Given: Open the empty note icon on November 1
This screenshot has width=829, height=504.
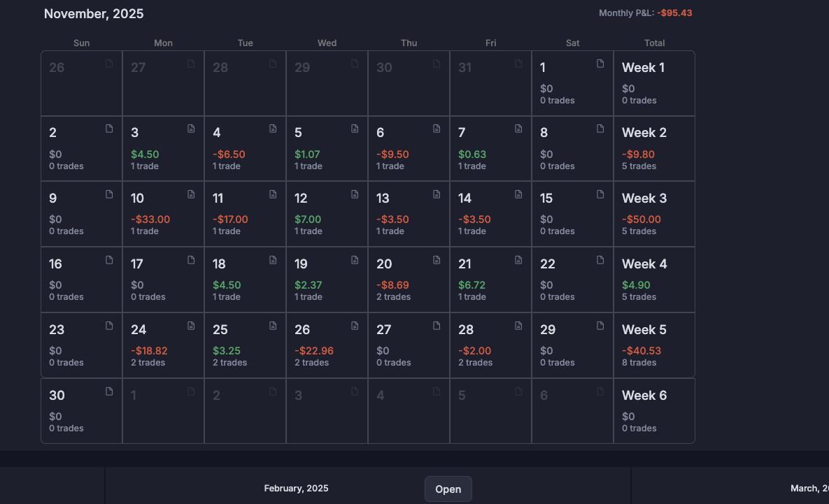Looking at the screenshot, I should click(x=600, y=64).
